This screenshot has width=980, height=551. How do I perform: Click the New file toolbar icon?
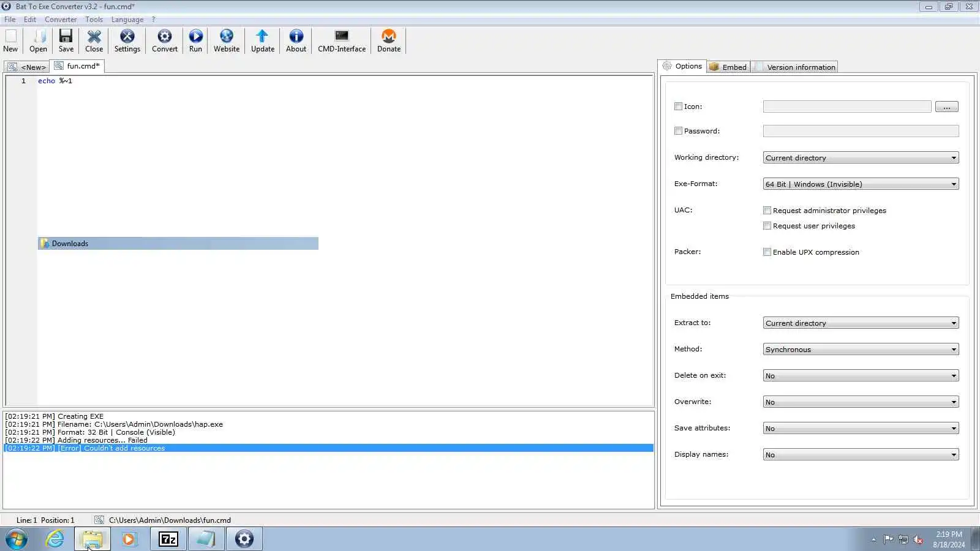(10, 41)
